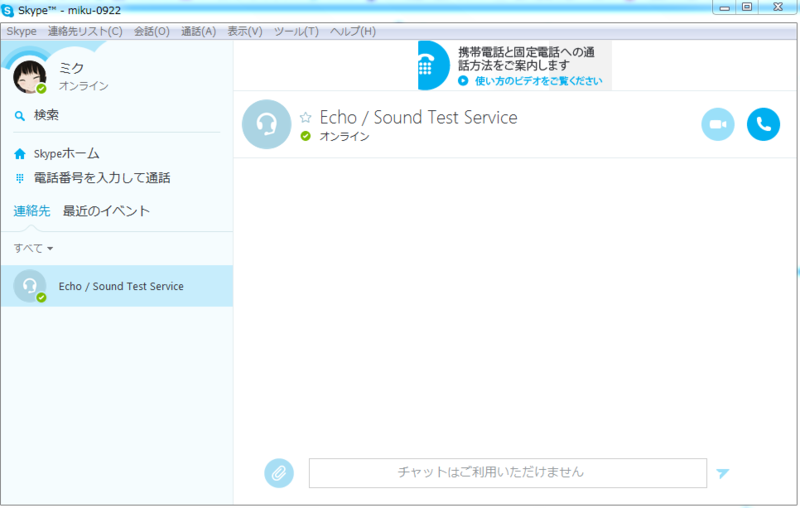
Task: Click the dial pad icon
Action: (x=19, y=178)
